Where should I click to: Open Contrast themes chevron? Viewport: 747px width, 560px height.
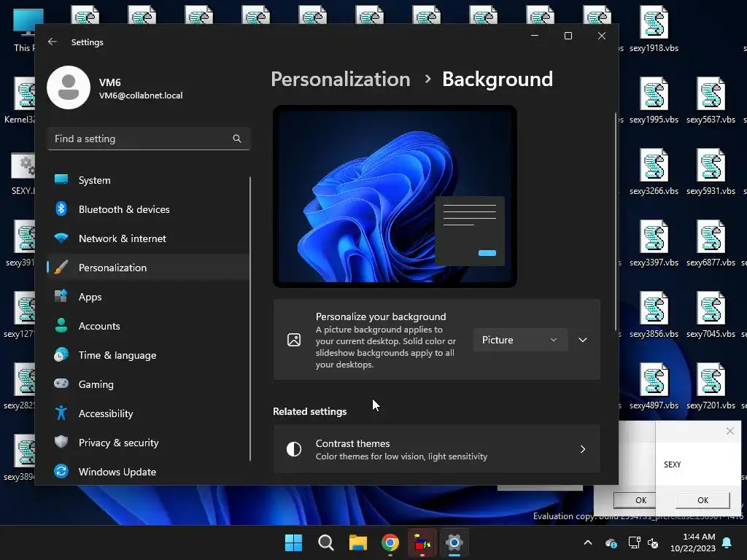pyautogui.click(x=583, y=449)
